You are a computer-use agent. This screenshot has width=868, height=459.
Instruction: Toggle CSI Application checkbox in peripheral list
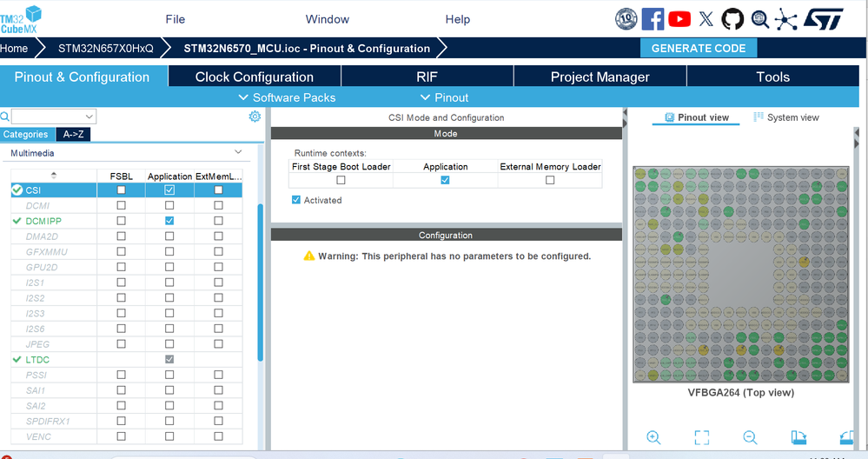[169, 190]
